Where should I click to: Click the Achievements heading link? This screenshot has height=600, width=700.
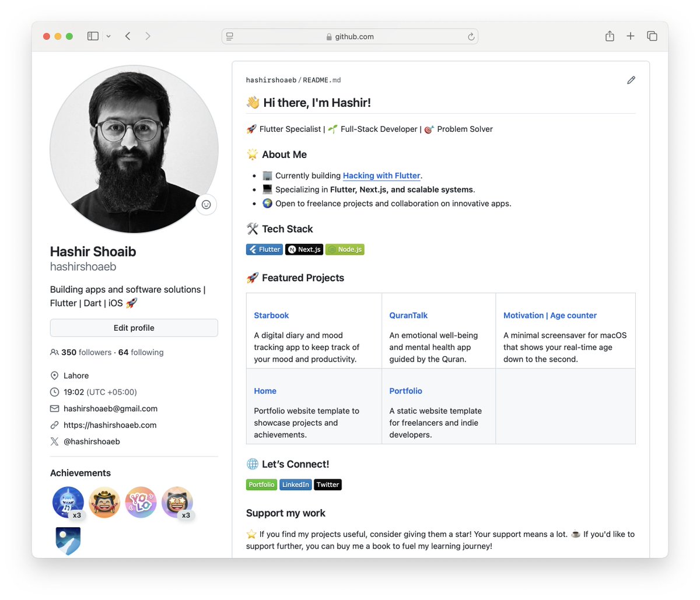point(80,473)
